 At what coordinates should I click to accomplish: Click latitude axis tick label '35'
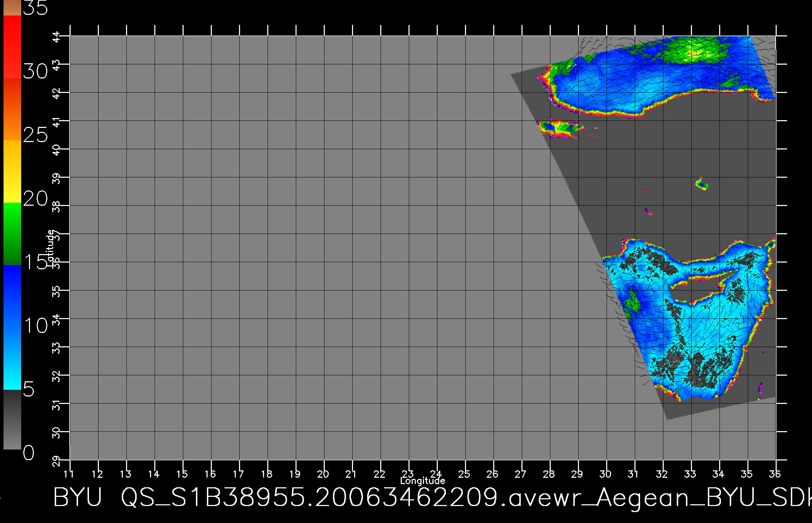click(x=57, y=291)
